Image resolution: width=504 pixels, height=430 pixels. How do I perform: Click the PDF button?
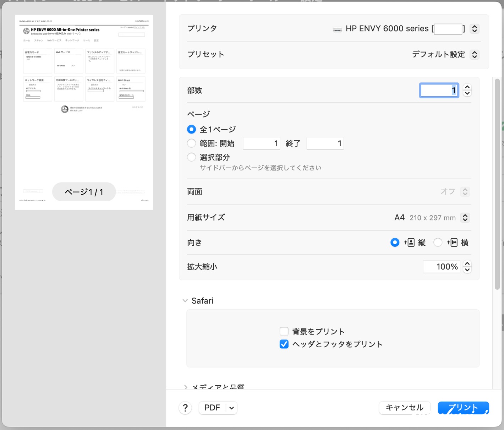click(212, 408)
